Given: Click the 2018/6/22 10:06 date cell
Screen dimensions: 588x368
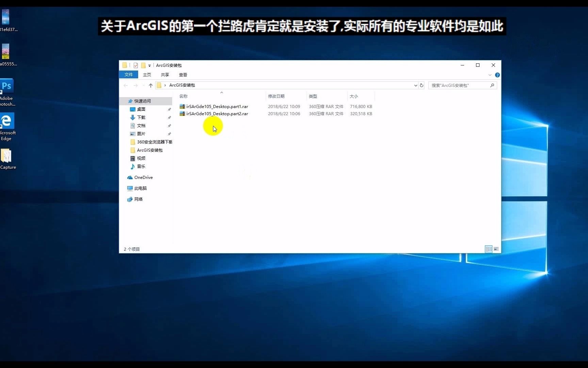Looking at the screenshot, I should pos(284,114).
